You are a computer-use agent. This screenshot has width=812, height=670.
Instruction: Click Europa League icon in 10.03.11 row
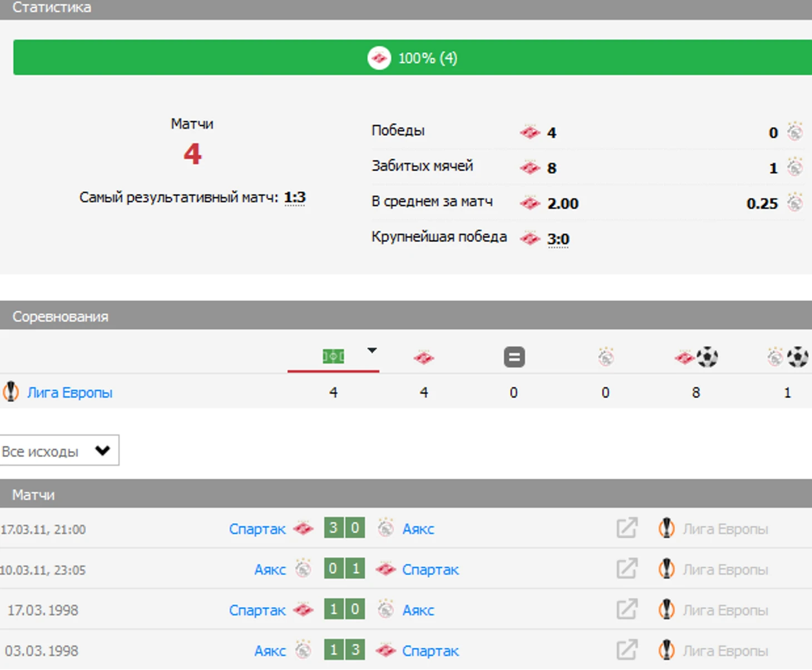666,569
